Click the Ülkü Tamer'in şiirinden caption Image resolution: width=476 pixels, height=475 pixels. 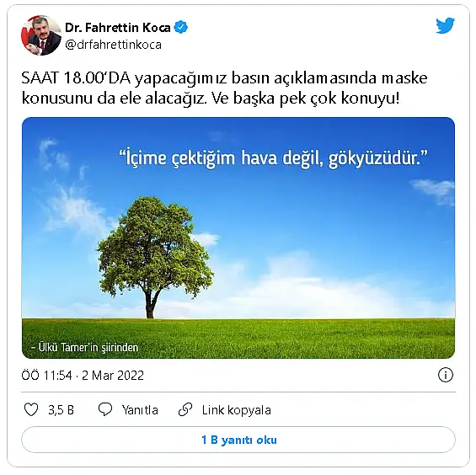[x=85, y=347]
